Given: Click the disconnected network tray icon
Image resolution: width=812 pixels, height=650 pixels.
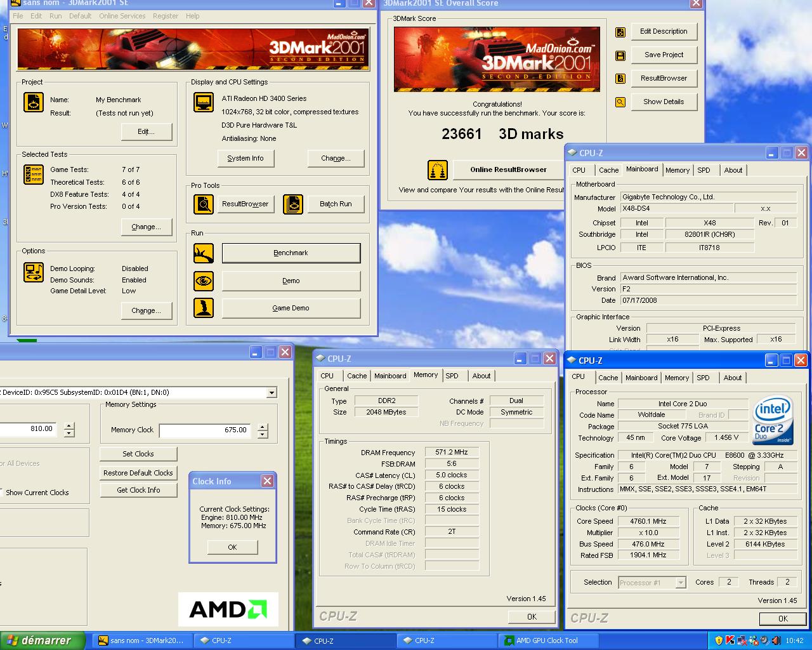Looking at the screenshot, I should pyautogui.click(x=742, y=640).
